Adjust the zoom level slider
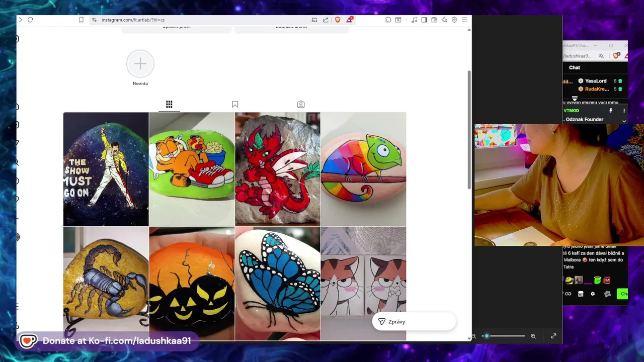644x362 pixels. coord(505,336)
